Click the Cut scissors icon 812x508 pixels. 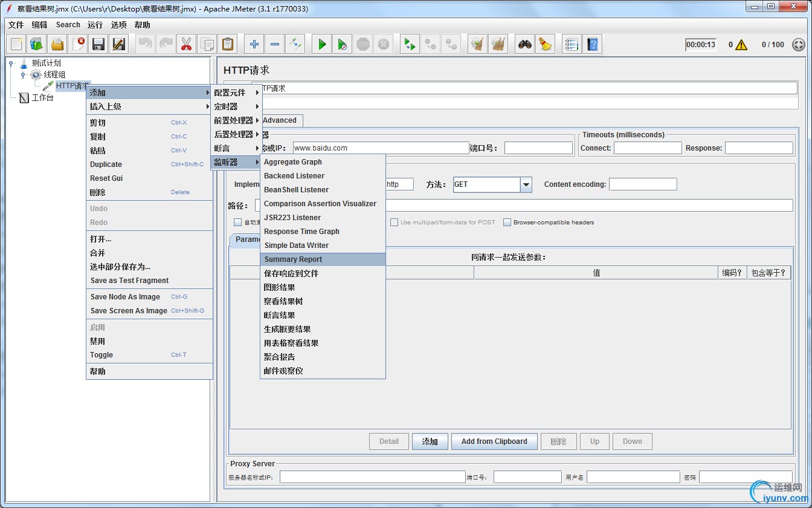pyautogui.click(x=187, y=44)
